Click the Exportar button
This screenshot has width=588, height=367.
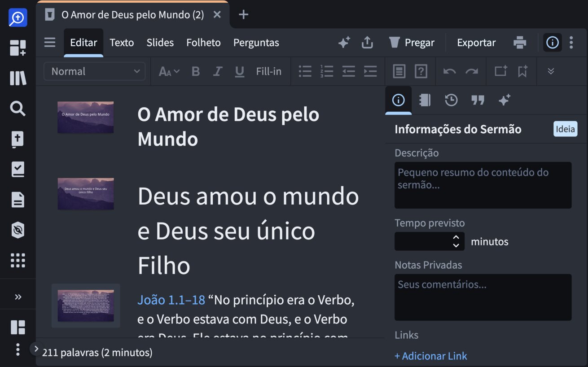point(476,43)
